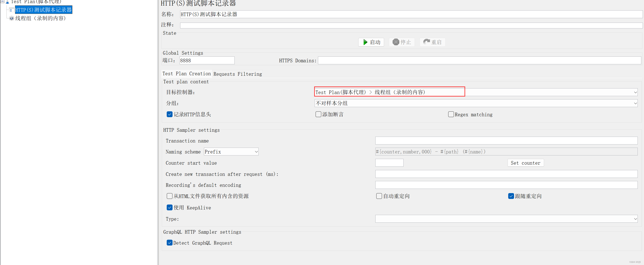The width and height of the screenshot is (644, 265).
Task: Uncheck the record HTTP headers checkbox
Action: pos(169,114)
